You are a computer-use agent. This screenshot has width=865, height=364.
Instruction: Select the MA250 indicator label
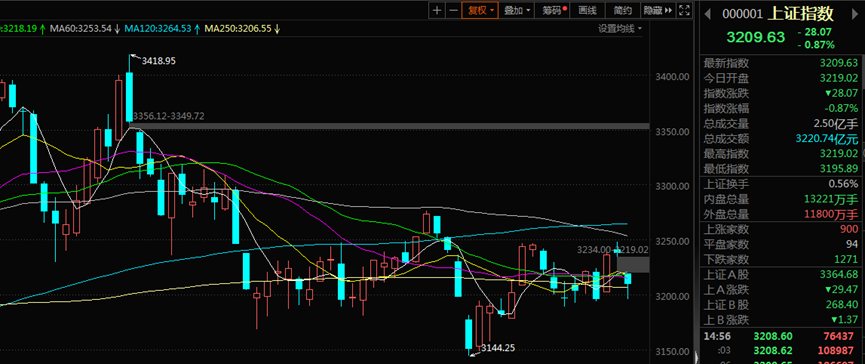[x=242, y=29]
